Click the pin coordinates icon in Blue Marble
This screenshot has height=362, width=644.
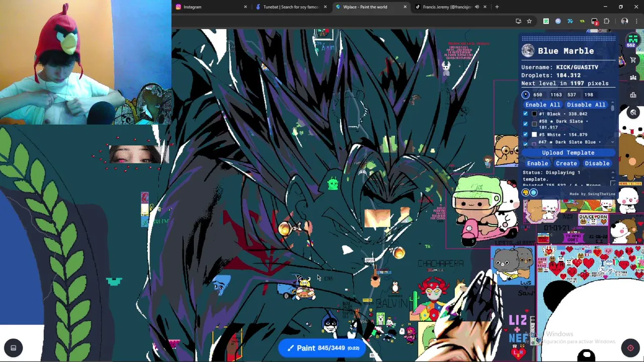coord(525,95)
